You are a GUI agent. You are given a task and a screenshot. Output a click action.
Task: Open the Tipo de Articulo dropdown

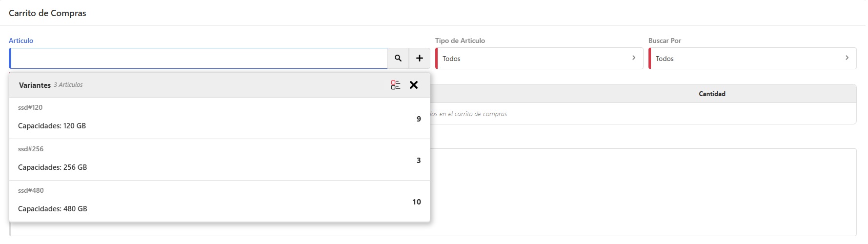[539, 59]
